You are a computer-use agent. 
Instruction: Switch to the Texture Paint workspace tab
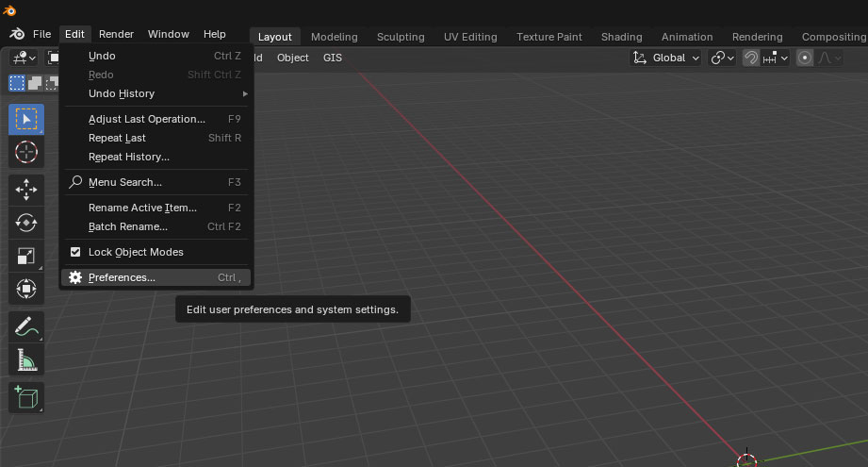click(549, 37)
